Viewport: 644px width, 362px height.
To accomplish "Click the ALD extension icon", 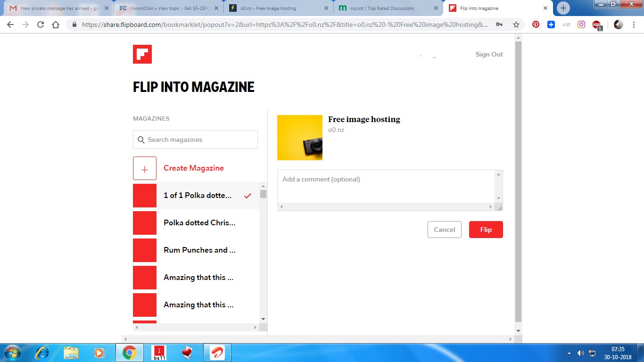I will point(565,25).
